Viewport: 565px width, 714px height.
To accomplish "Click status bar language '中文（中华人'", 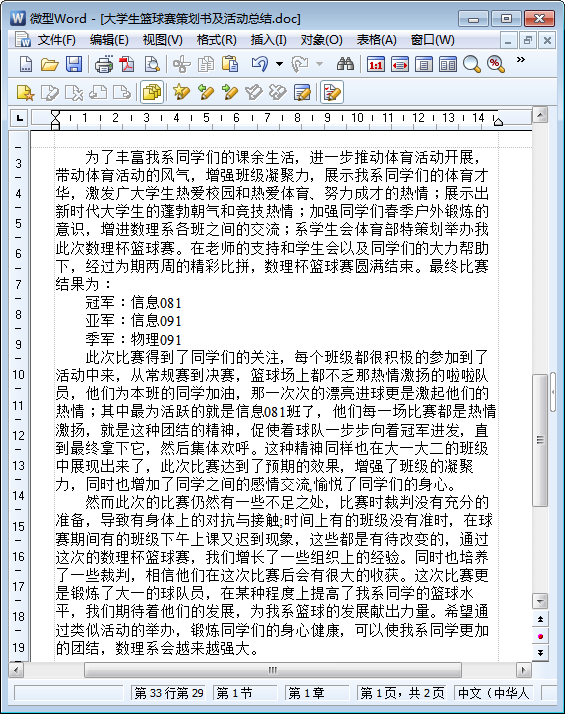I will pos(494,693).
